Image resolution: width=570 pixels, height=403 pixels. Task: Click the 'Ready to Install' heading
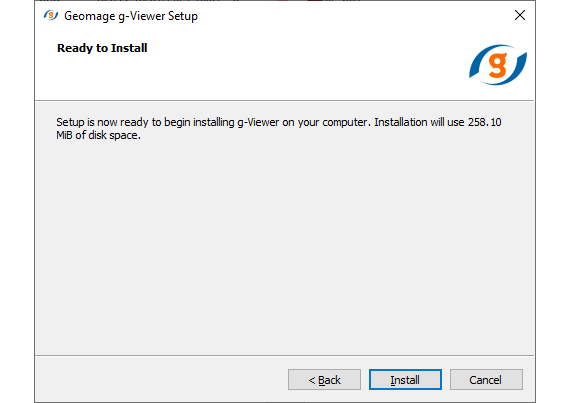[x=102, y=48]
